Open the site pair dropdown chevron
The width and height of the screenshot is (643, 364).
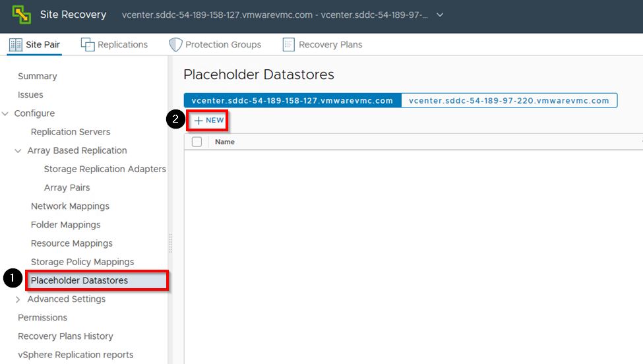click(440, 15)
